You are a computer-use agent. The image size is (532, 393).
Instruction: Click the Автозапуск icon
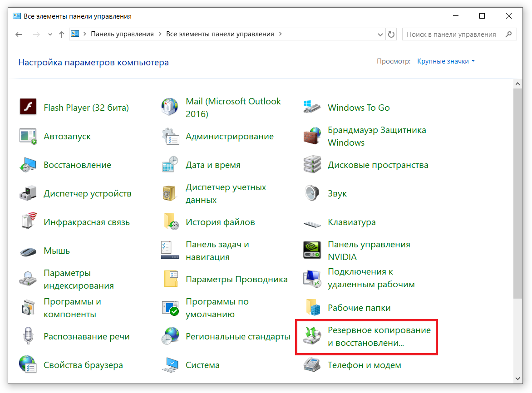pyautogui.click(x=28, y=136)
